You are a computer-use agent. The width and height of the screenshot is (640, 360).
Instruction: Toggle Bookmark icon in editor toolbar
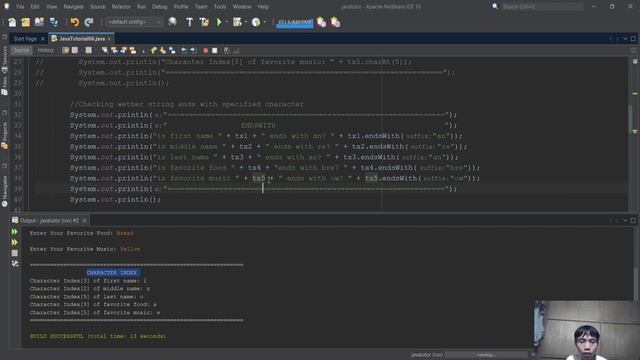(172, 50)
